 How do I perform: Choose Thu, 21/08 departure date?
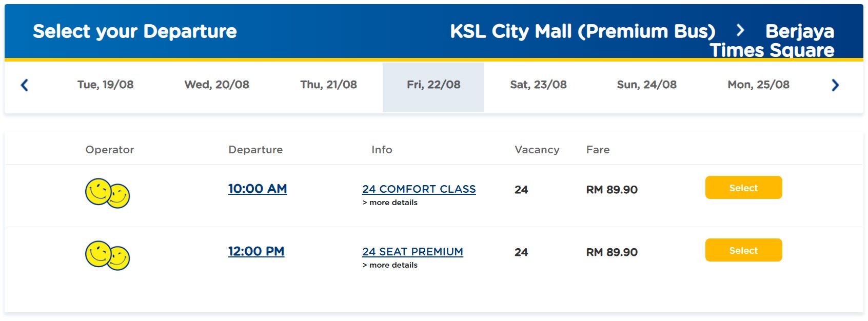(x=328, y=85)
